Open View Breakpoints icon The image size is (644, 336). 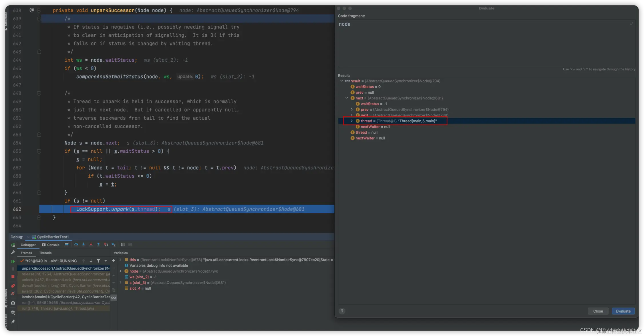coord(13,286)
